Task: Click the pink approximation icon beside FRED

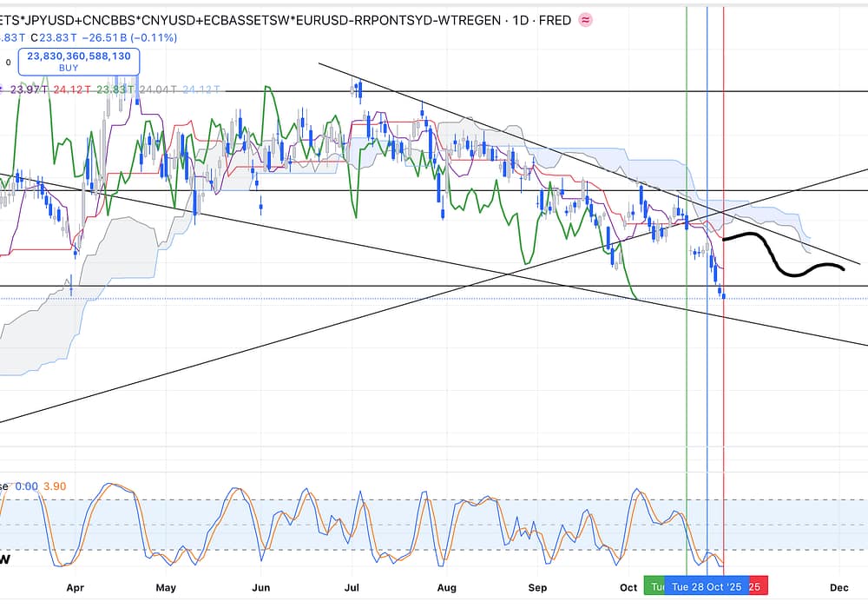Action: [586, 19]
